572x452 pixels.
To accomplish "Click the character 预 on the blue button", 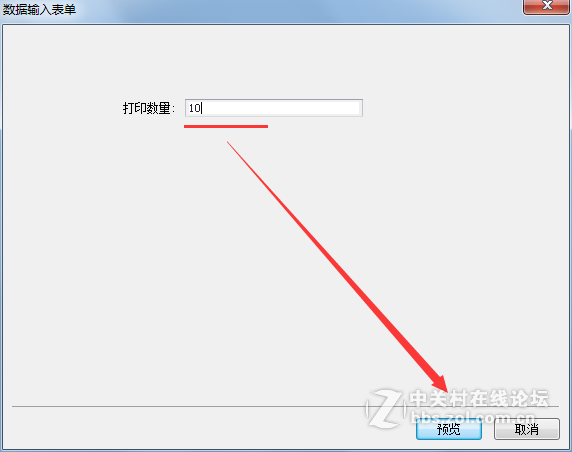I will (x=443, y=429).
